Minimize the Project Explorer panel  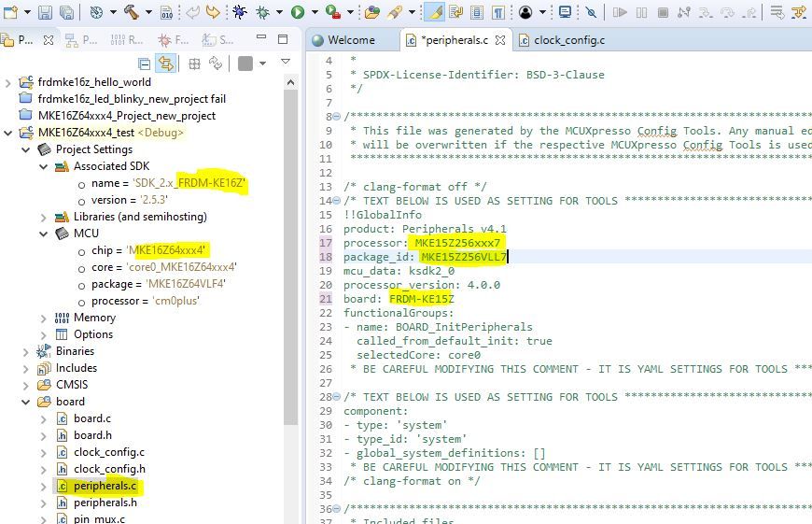tap(261, 38)
